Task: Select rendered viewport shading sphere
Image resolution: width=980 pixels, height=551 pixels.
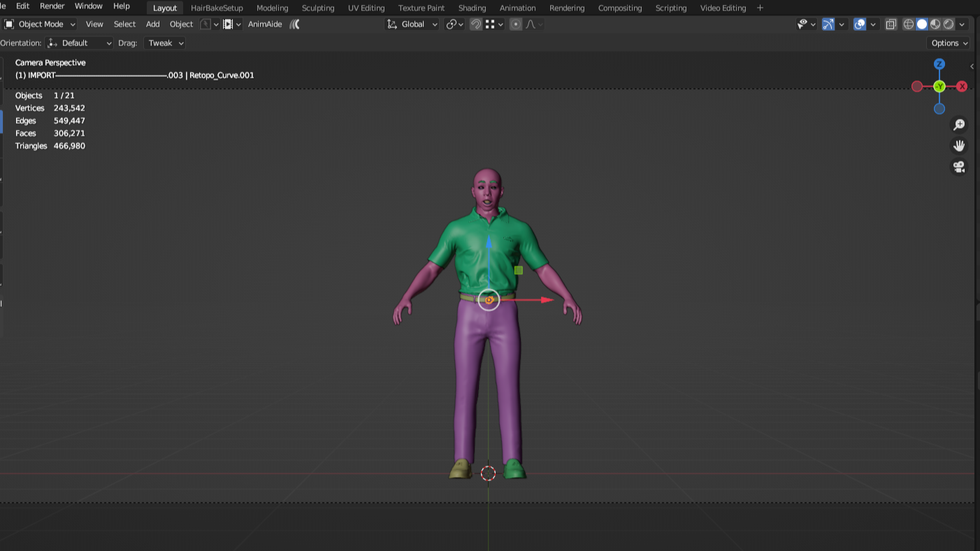Action: (x=949, y=24)
